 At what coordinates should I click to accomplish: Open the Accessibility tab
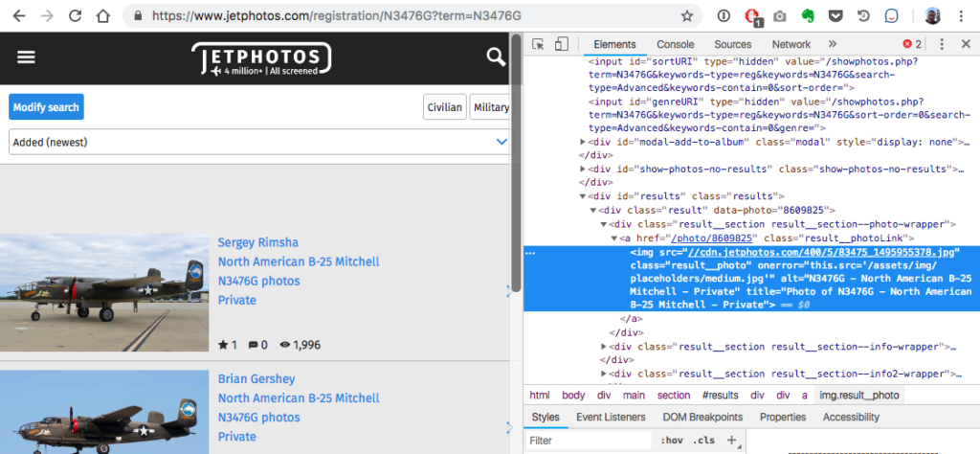pyautogui.click(x=851, y=417)
